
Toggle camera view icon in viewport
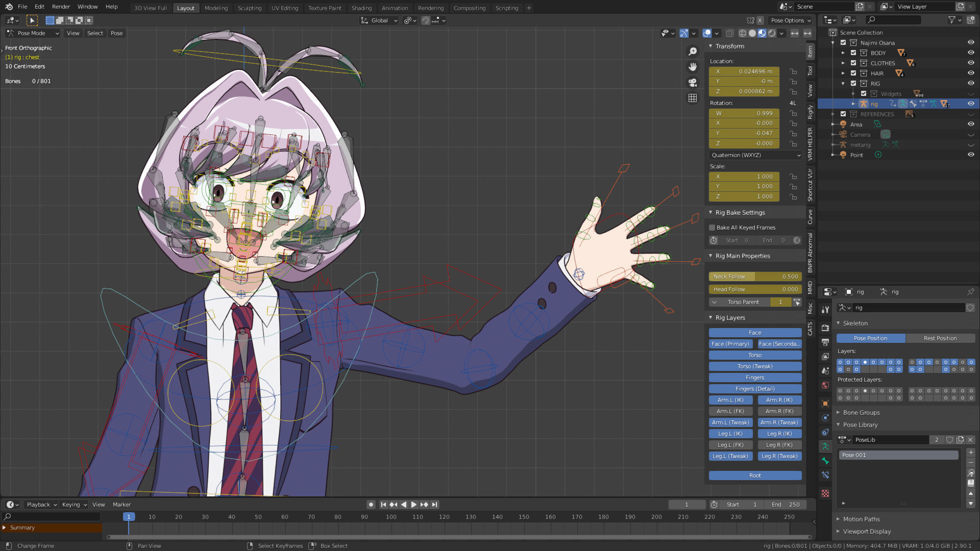click(x=693, y=82)
